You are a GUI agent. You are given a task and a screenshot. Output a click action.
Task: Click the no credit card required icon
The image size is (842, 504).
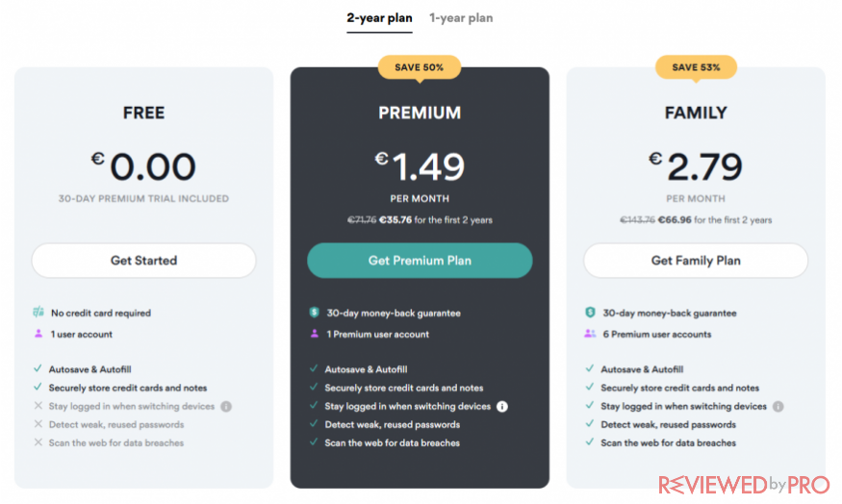(38, 312)
